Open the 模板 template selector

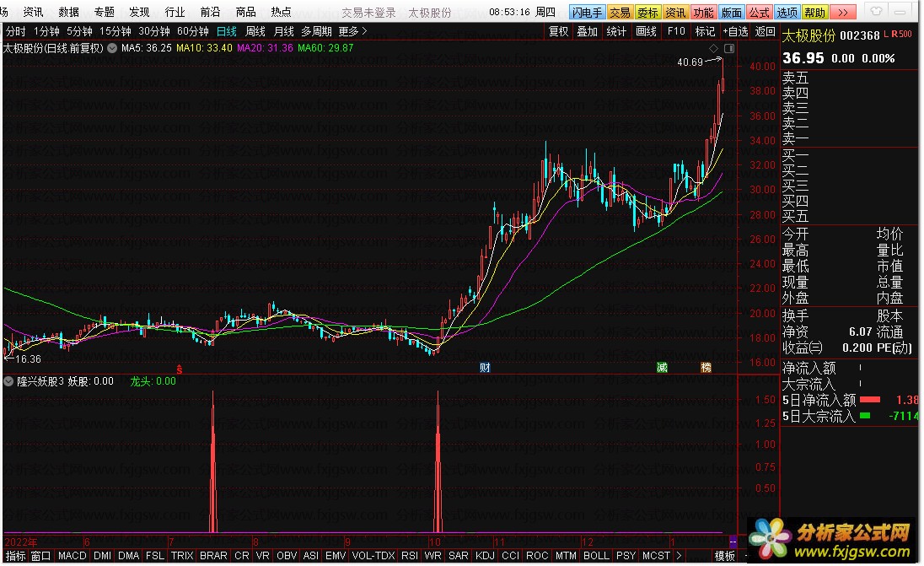click(x=725, y=556)
